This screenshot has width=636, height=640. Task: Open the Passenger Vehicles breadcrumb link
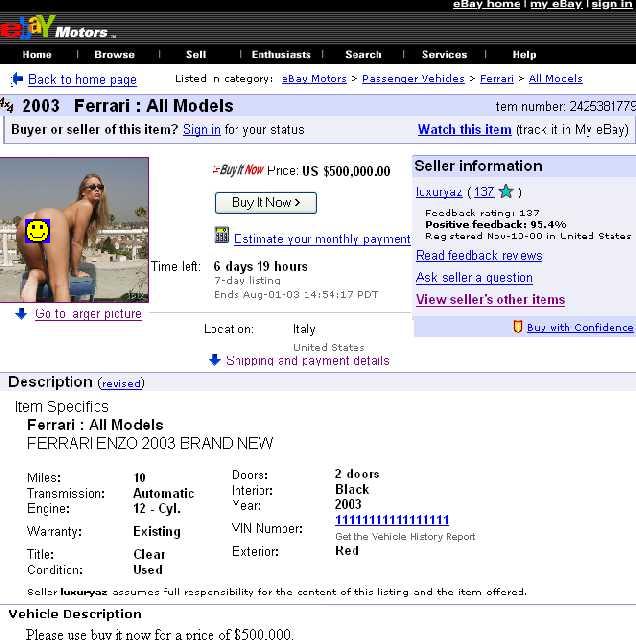(413, 79)
